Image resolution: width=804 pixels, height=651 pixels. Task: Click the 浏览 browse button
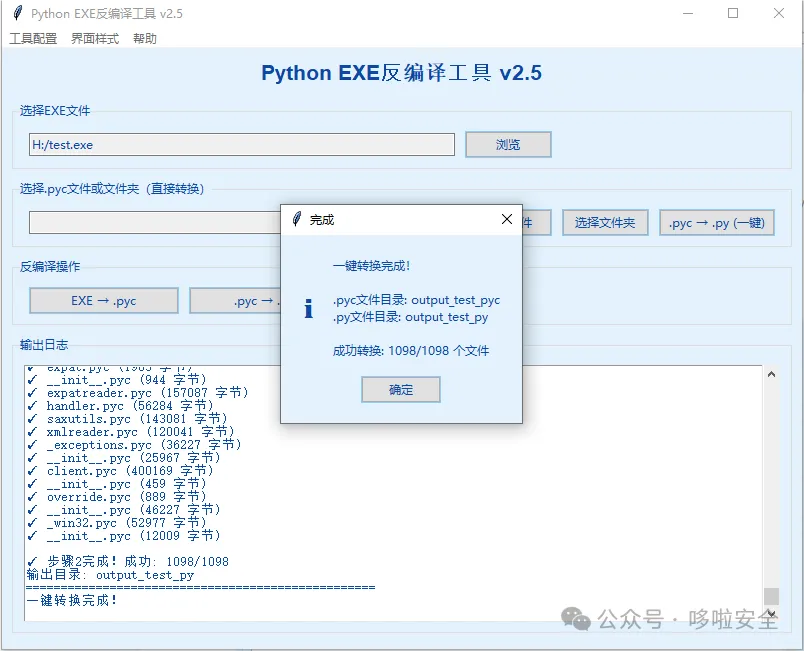tap(508, 145)
